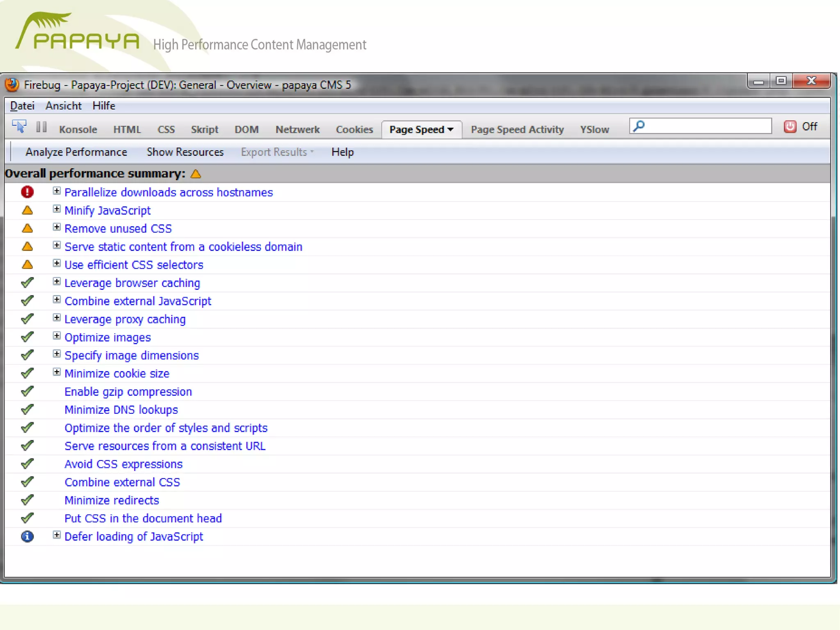Open the Minimize DNS lookups link

pyautogui.click(x=121, y=410)
